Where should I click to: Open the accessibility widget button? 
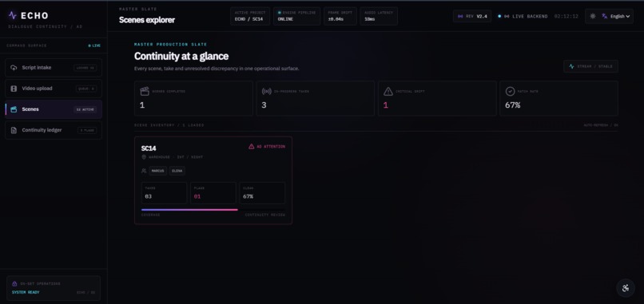tap(626, 288)
